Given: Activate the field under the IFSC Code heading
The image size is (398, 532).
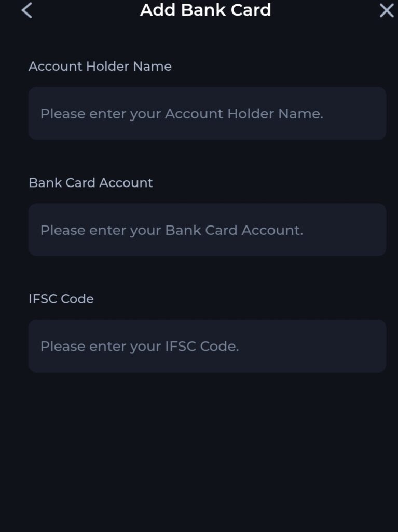Looking at the screenshot, I should pyautogui.click(x=207, y=346).
